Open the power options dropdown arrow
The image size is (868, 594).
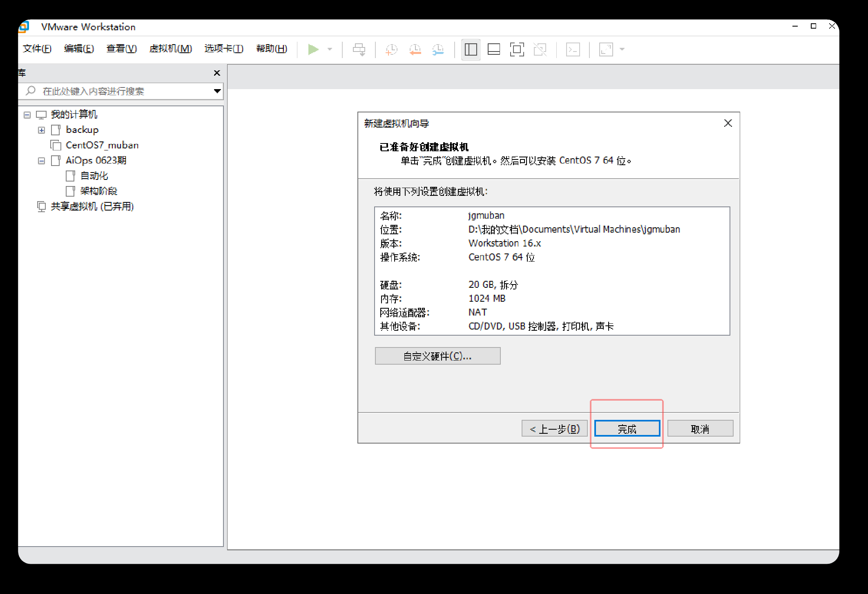tap(330, 49)
